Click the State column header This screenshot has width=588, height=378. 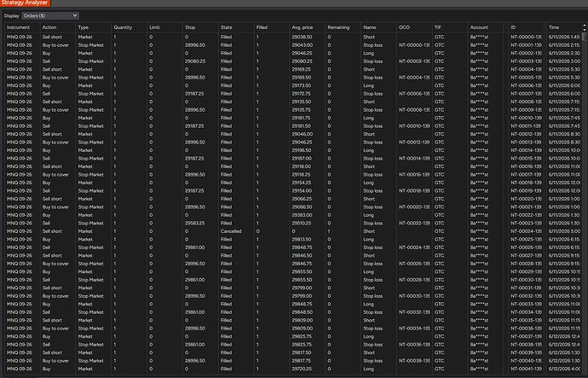tap(236, 27)
